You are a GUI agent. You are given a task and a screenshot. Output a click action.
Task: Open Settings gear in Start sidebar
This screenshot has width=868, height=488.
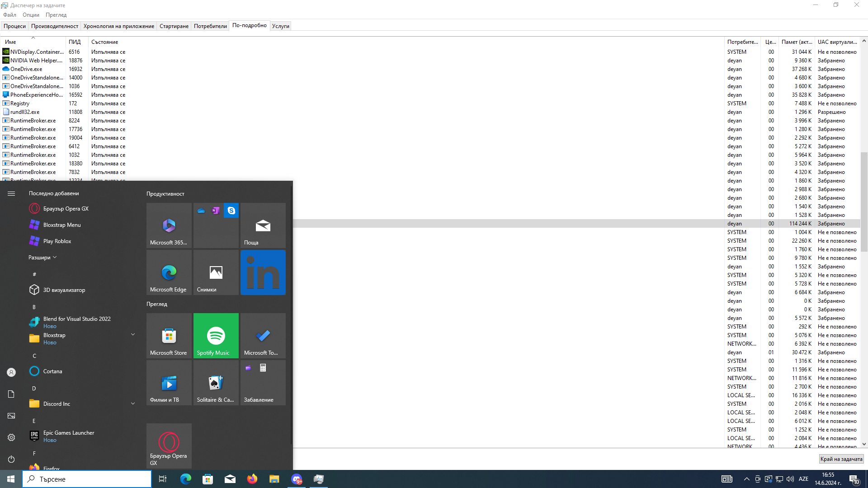click(11, 437)
